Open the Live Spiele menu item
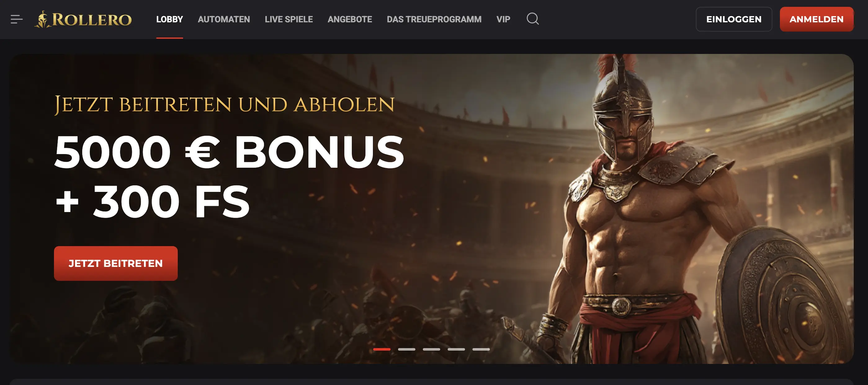Viewport: 868px width, 385px height. click(289, 19)
